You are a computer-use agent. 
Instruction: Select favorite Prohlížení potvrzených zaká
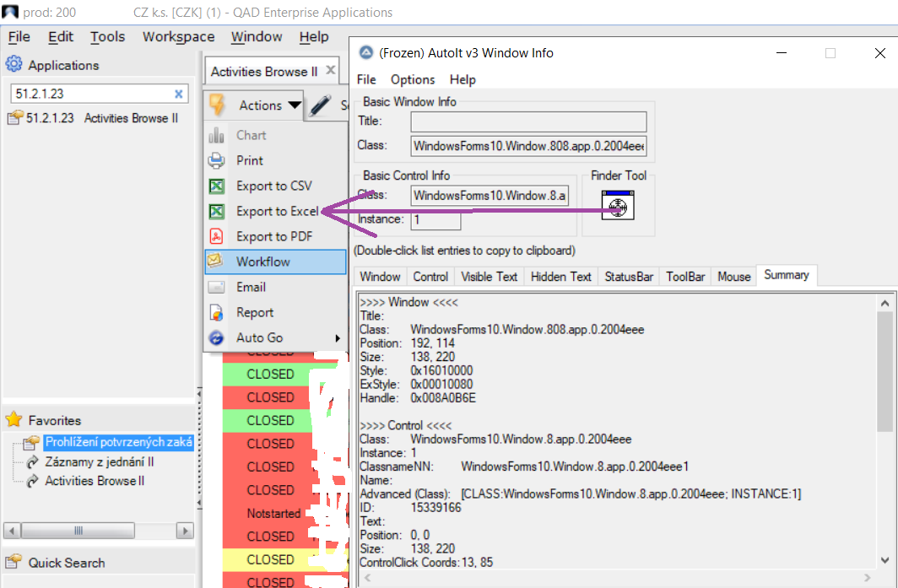coord(118,443)
